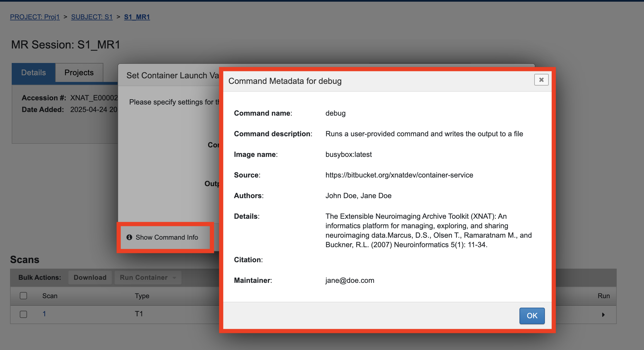This screenshot has width=644, height=350.
Task: Click Show Command Info link
Action: [x=167, y=237]
